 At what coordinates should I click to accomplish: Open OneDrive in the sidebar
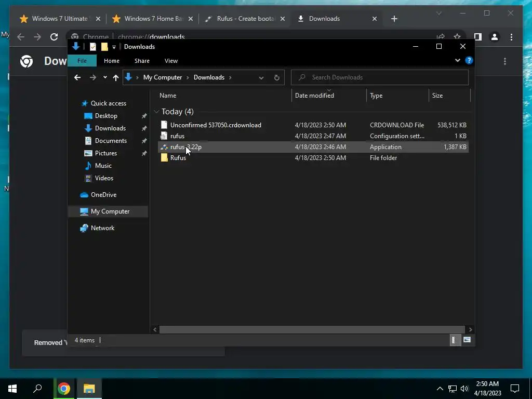click(x=103, y=195)
